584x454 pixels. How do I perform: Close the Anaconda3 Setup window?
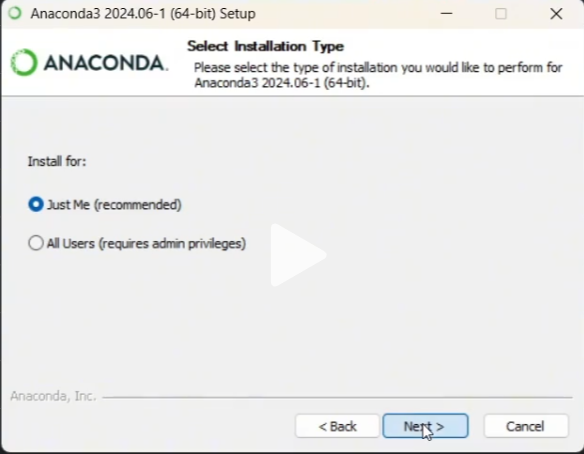pyautogui.click(x=556, y=14)
